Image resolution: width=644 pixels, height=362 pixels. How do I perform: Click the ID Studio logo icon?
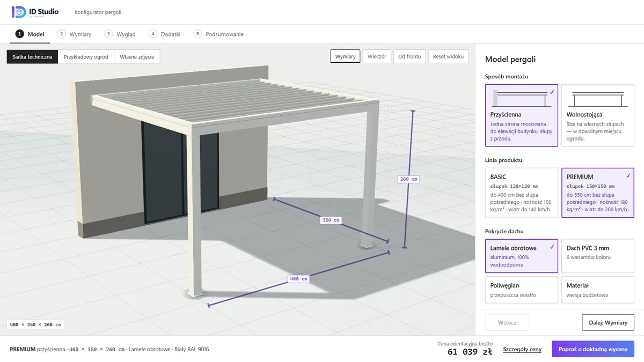[19, 12]
